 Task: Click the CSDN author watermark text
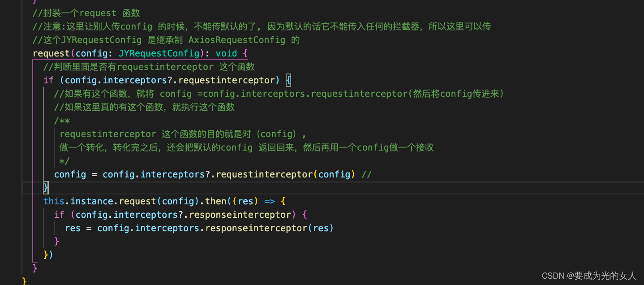tap(588, 276)
